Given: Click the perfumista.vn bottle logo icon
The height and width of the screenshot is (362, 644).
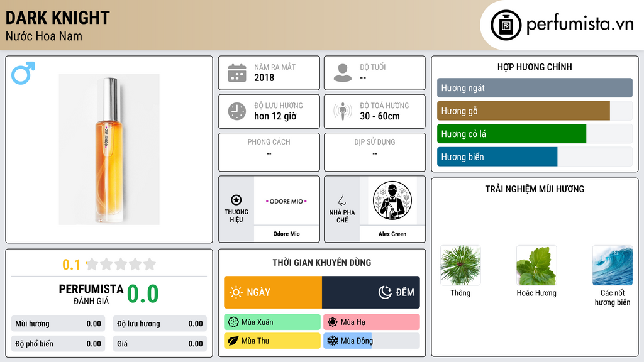Looking at the screenshot, I should [x=506, y=25].
